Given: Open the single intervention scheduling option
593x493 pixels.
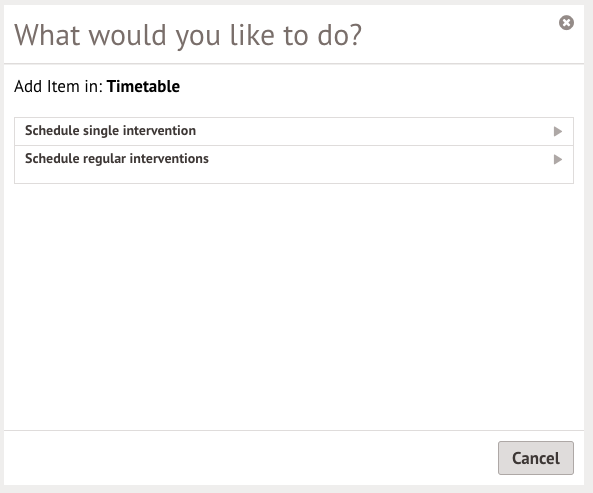Looking at the screenshot, I should tap(294, 131).
